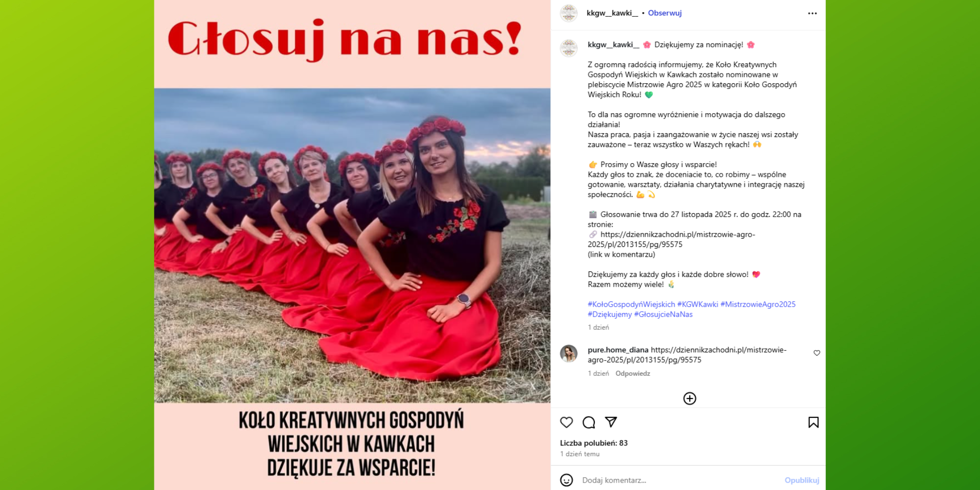This screenshot has width=980, height=490.
Task: Open the emoji picker smiley icon
Action: point(566,480)
